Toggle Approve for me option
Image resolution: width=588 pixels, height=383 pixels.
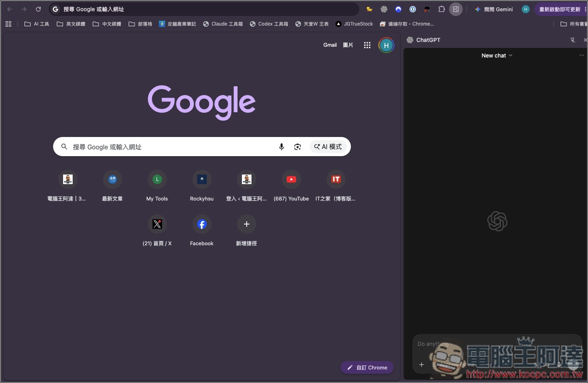[454, 365]
